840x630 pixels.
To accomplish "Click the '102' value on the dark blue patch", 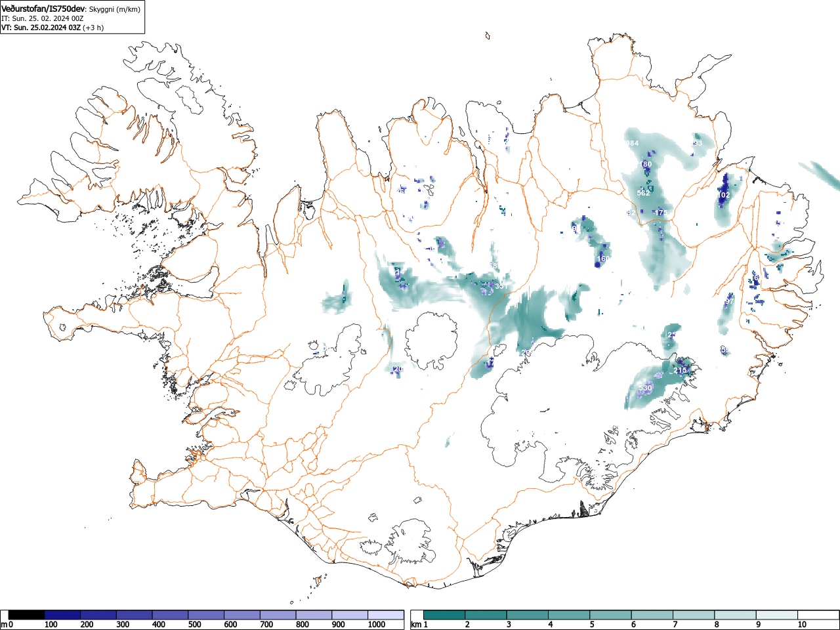I will tap(723, 195).
